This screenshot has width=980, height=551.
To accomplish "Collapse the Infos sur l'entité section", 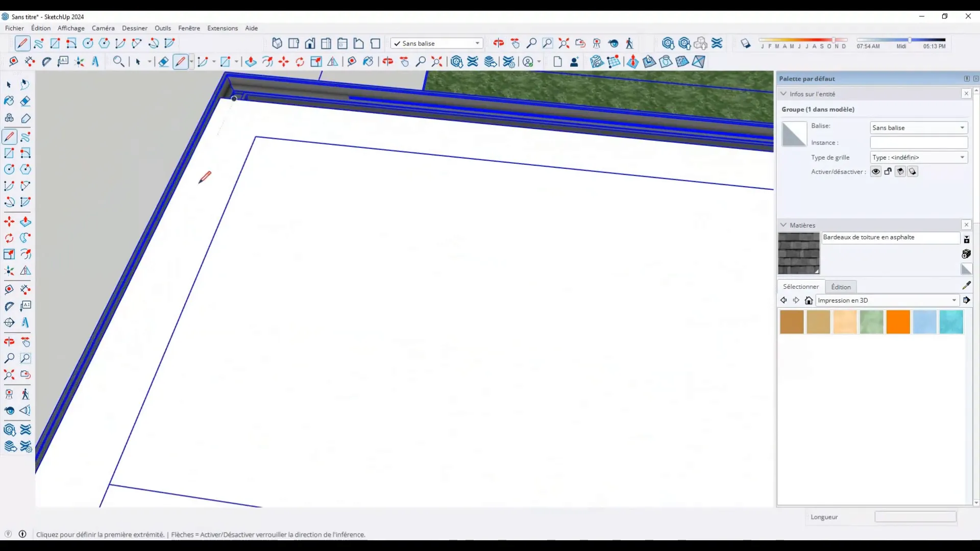I will tap(783, 94).
